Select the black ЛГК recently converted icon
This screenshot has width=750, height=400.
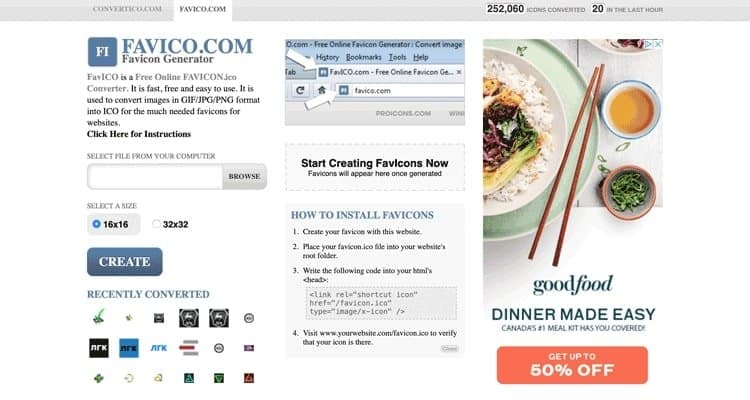99,348
